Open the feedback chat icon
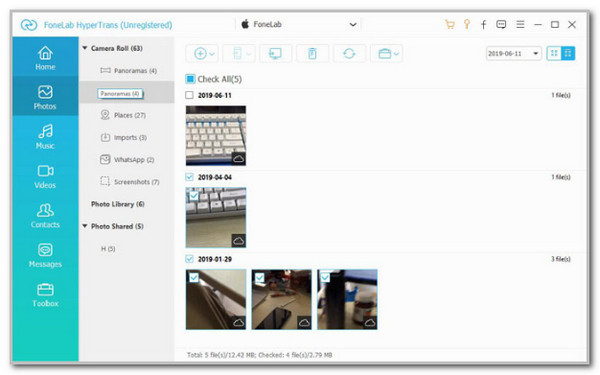This screenshot has width=600, height=375. [x=501, y=24]
